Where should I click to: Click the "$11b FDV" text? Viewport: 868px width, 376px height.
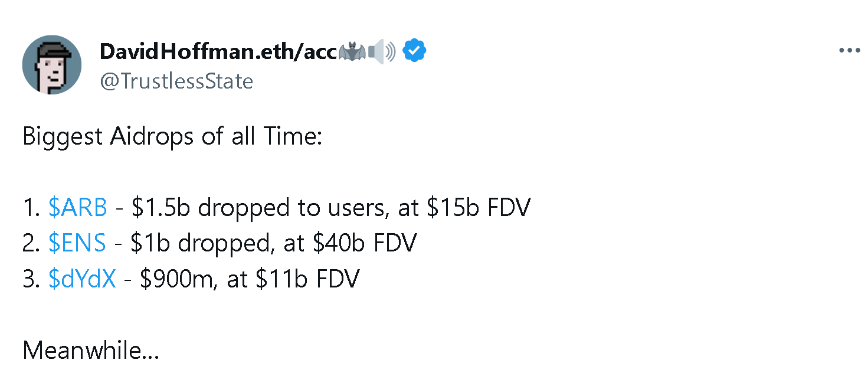tap(307, 279)
